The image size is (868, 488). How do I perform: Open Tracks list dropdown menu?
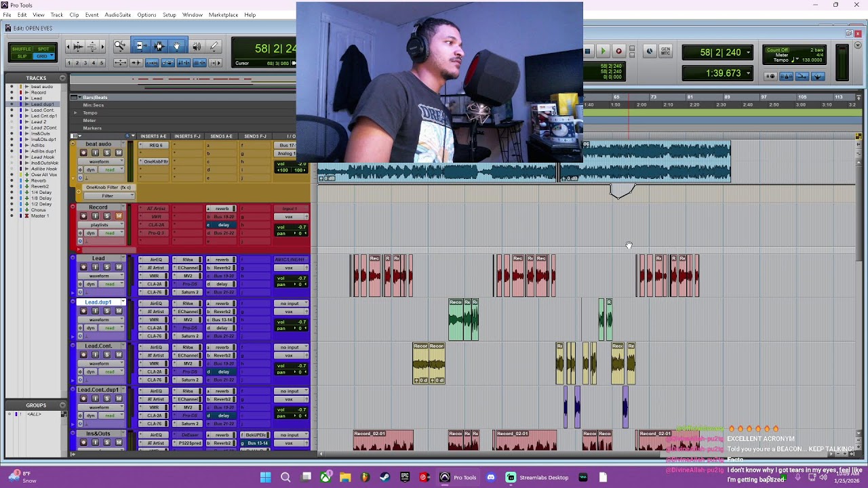point(62,78)
